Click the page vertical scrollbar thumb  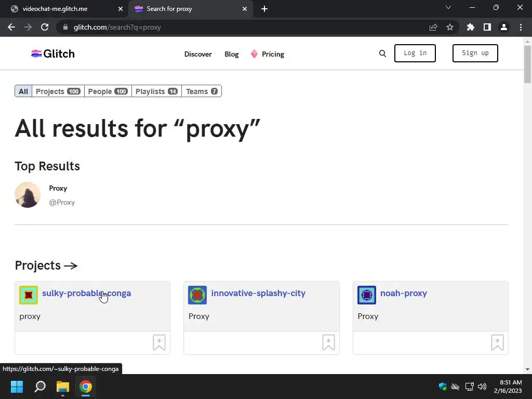click(527, 64)
